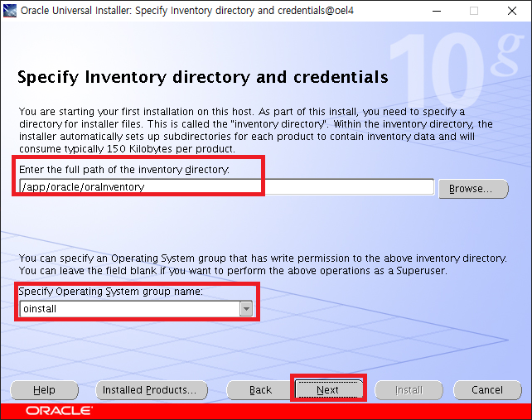Viewport: 532px width, 420px height.
Task: Cancel the installer
Action: 487,390
